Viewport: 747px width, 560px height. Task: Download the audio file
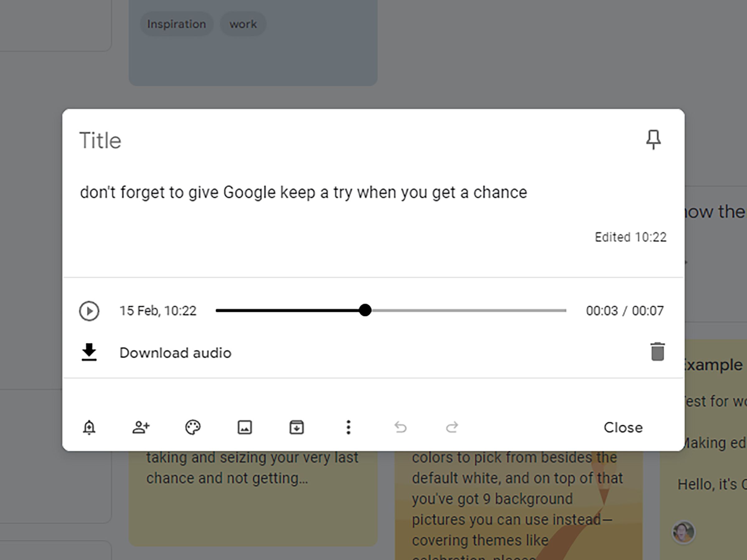[x=175, y=352]
